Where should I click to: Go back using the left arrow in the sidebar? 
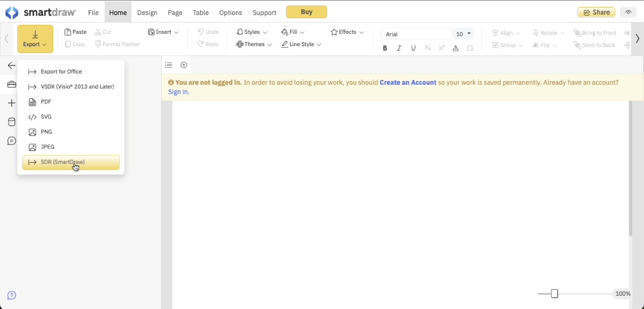coord(11,65)
